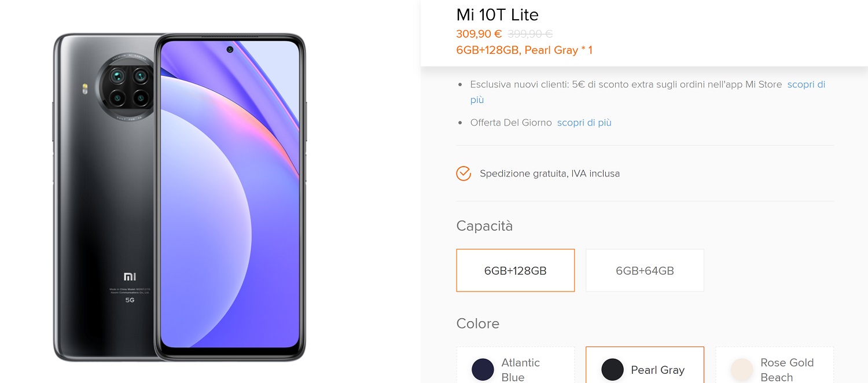Click the crossed-out 399,90 € original price
This screenshot has height=383, width=868.
(x=530, y=34)
